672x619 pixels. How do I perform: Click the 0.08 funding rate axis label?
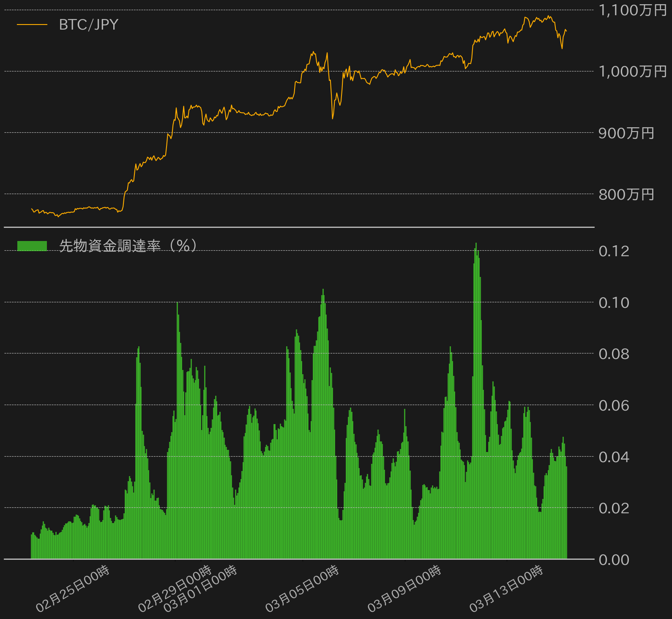point(614,354)
